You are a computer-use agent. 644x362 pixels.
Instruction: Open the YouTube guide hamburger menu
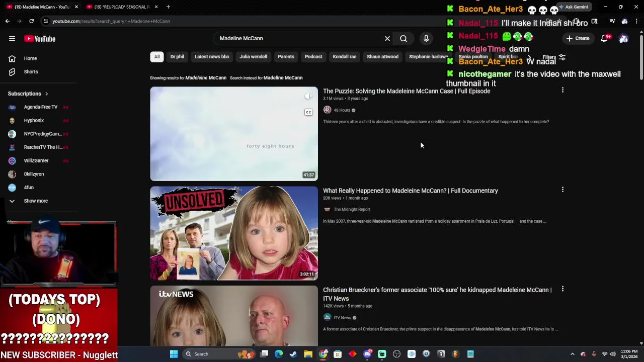pyautogui.click(x=12, y=39)
